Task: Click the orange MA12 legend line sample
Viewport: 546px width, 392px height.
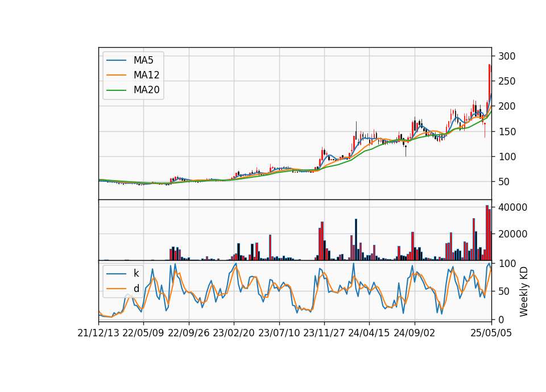Action: (x=116, y=75)
